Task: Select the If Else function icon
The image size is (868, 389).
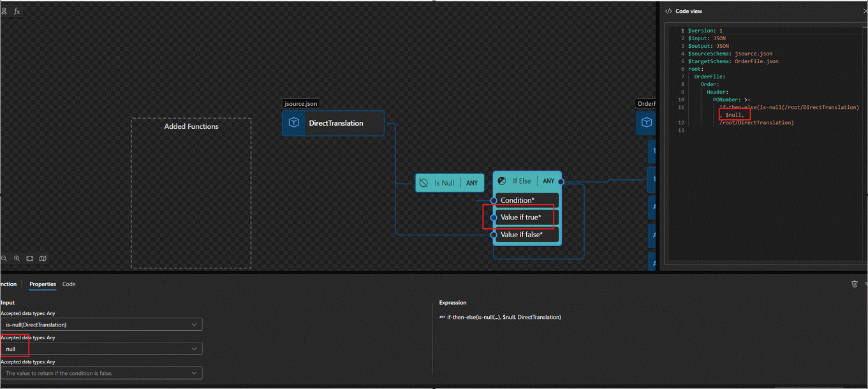Action: click(502, 181)
